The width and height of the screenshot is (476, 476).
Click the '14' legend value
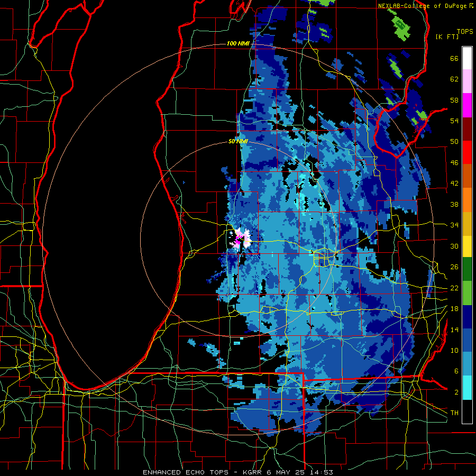pos(454,329)
